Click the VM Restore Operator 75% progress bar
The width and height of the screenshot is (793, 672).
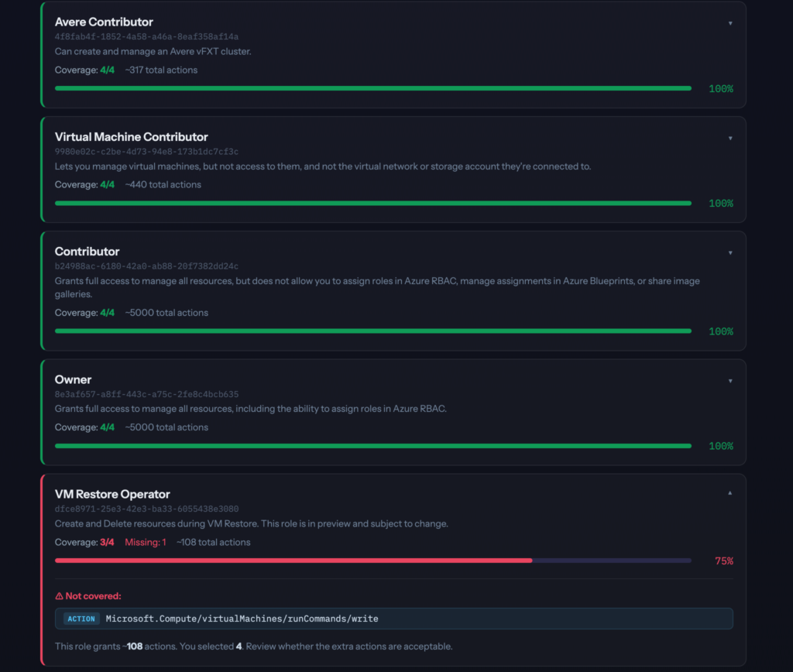[x=372, y=560]
